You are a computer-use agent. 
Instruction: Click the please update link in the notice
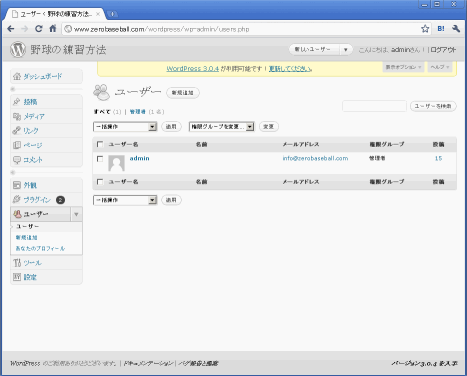pyautogui.click(x=290, y=69)
